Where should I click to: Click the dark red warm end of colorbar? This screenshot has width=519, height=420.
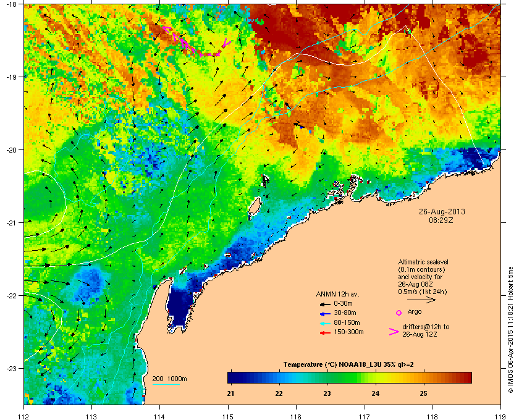click(x=466, y=377)
